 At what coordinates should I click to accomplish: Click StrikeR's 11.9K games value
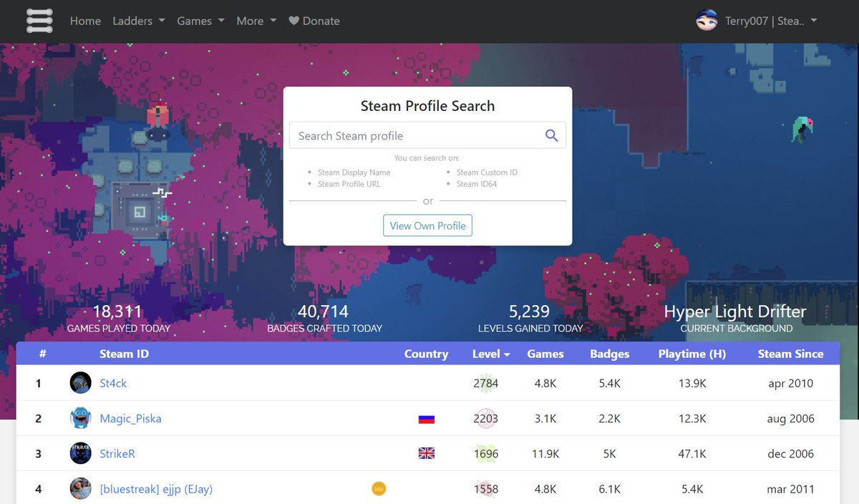[545, 453]
